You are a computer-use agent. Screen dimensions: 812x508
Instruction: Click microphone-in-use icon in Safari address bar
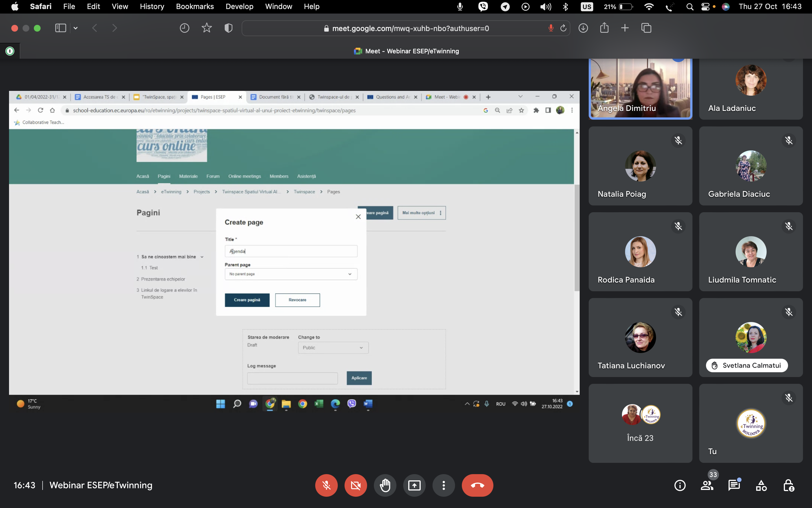click(x=551, y=28)
